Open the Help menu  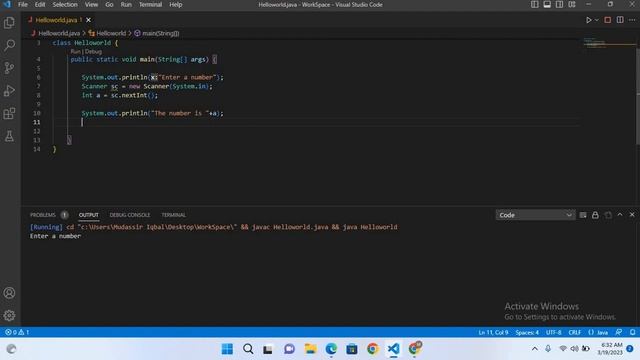[x=176, y=4]
